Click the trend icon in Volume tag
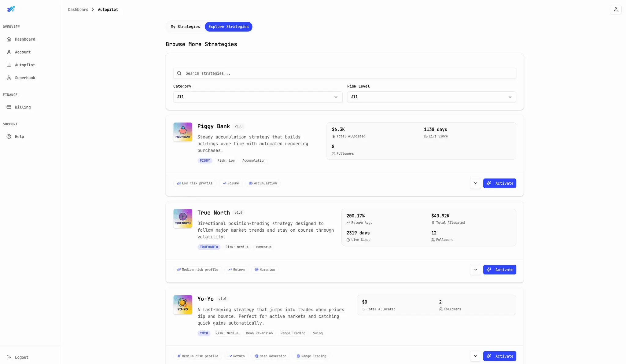Viewport: 626px width, 364px height. 224,183
